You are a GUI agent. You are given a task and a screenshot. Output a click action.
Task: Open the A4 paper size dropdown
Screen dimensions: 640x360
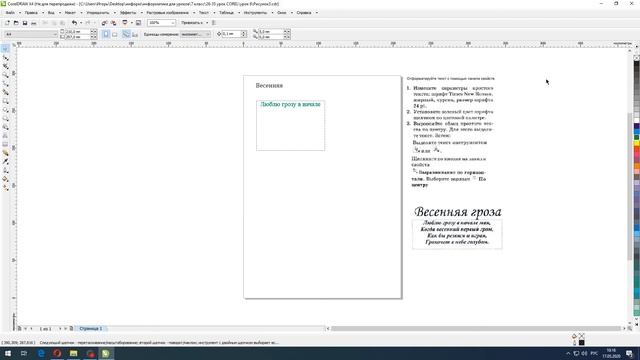[x=55, y=34]
